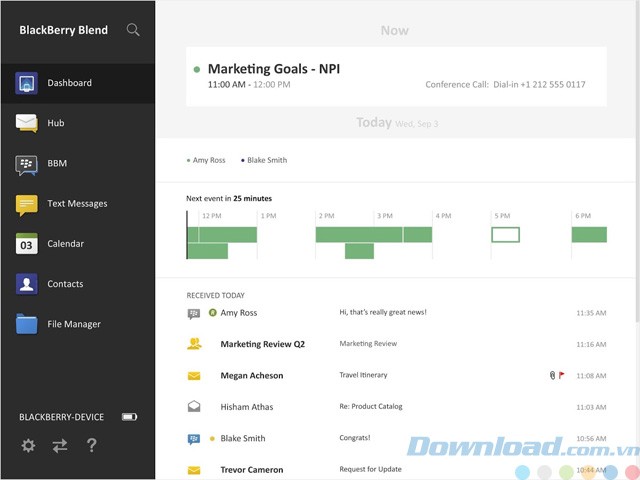Open Text Messages in sidebar

77,204
